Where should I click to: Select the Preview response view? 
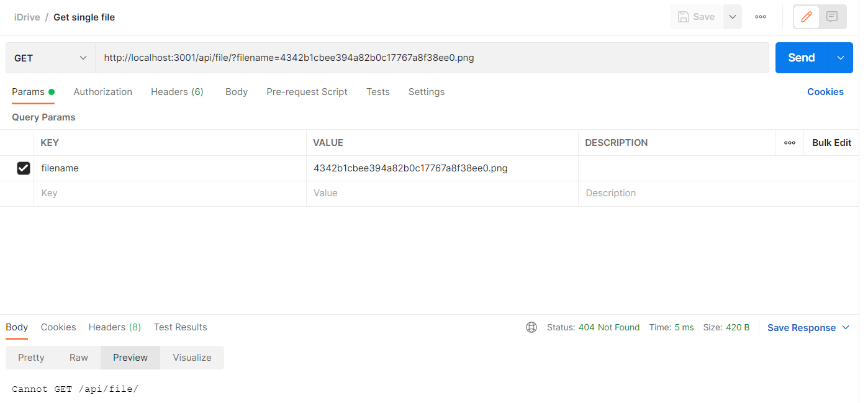click(x=130, y=358)
